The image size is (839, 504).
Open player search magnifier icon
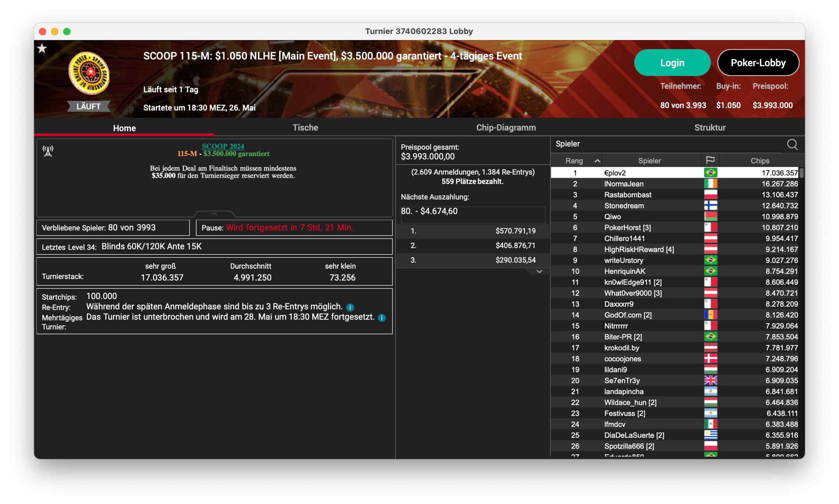(791, 144)
